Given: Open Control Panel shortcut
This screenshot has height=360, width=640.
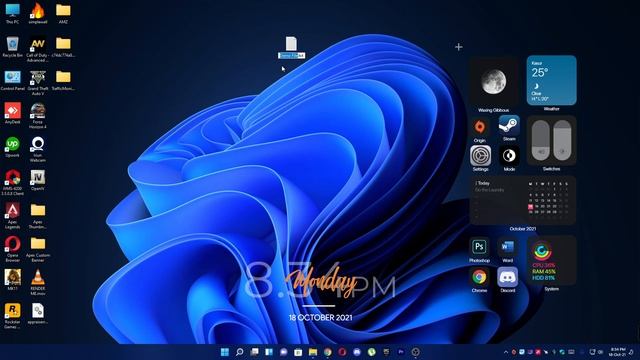Looking at the screenshot, I should (12, 80).
